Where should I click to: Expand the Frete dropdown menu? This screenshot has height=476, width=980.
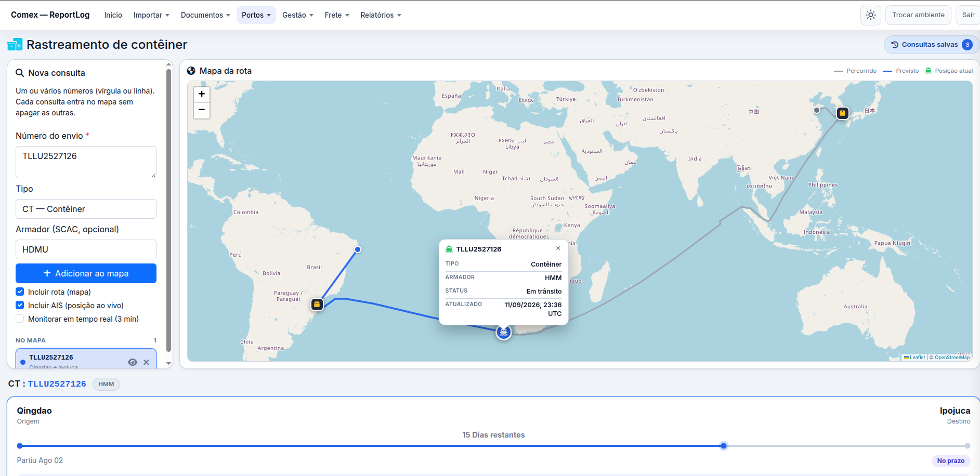(337, 15)
